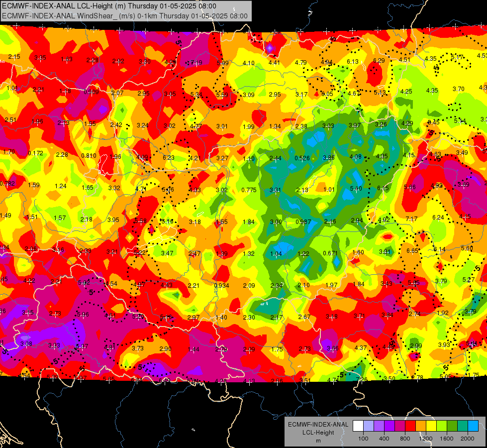Click the wind shear value 0.987
Image resolution: width=487 pixels, height=448 pixels.
[x=303, y=222]
